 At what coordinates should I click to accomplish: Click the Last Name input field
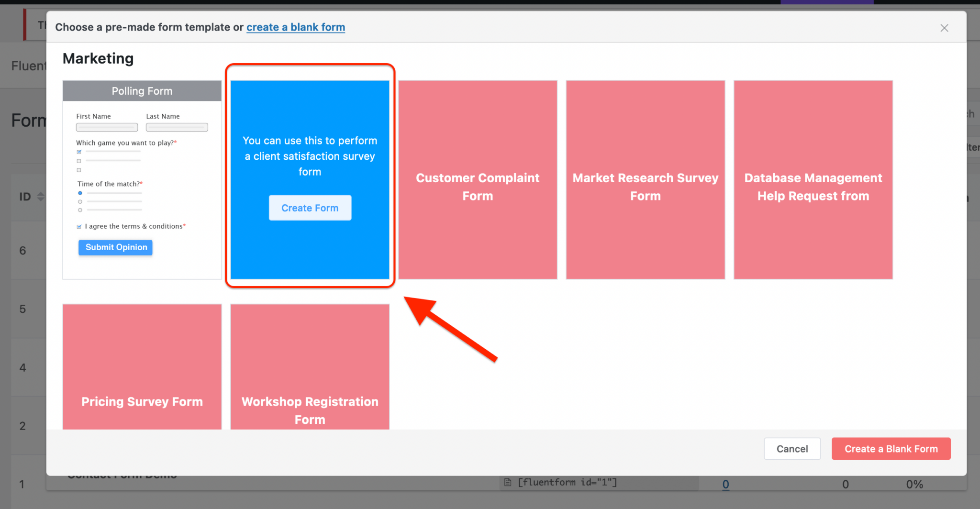click(177, 127)
